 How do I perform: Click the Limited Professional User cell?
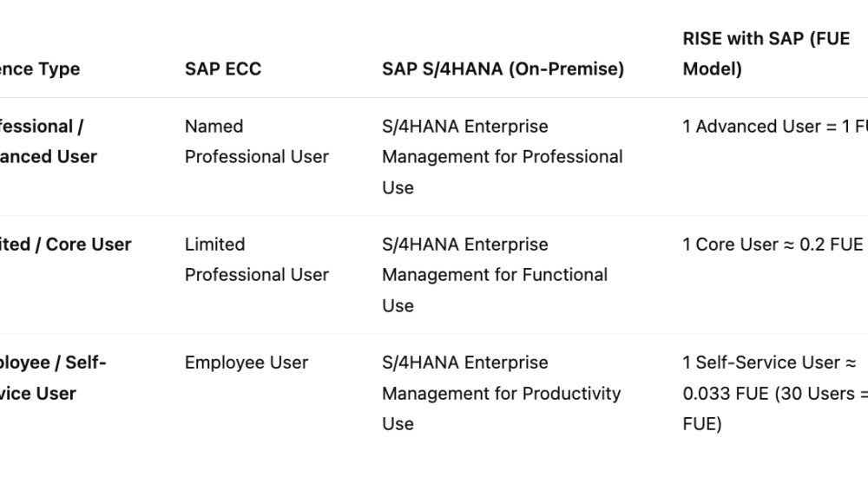(x=256, y=259)
